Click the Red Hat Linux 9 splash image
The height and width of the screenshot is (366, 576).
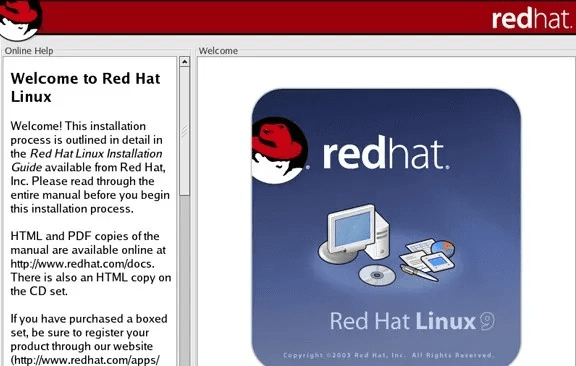pyautogui.click(x=386, y=227)
